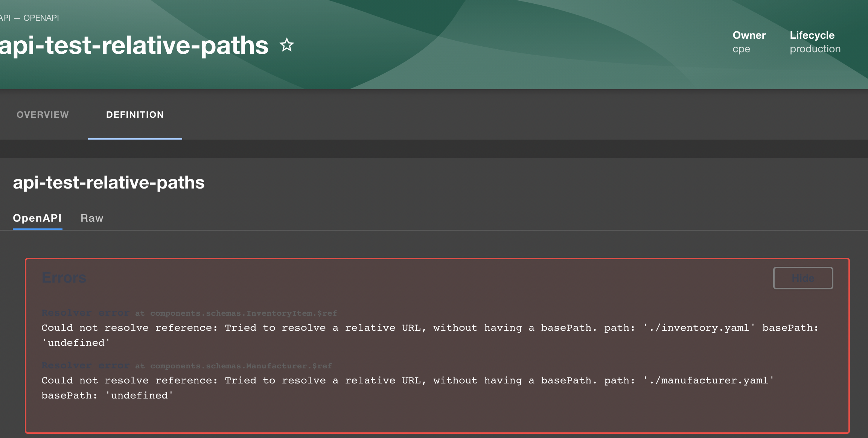Viewport: 868px width, 438px height.
Task: Open the cpe owner link
Action: click(x=741, y=49)
